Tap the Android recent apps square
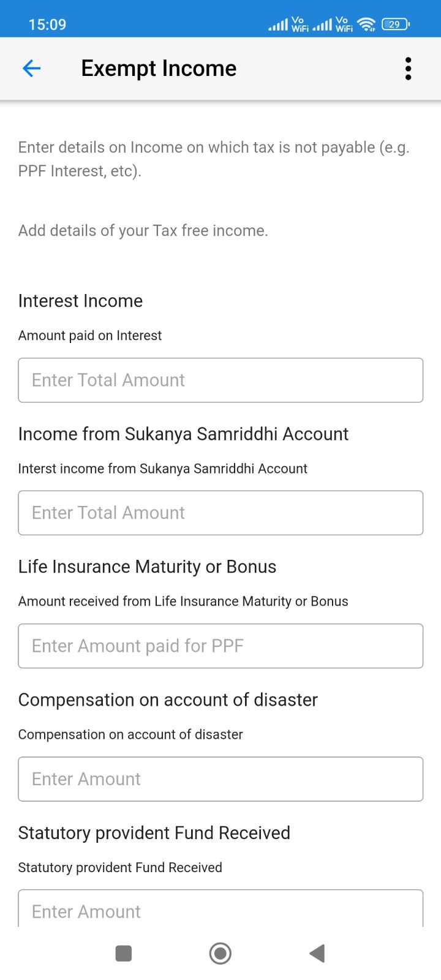The image size is (441, 980). [124, 953]
